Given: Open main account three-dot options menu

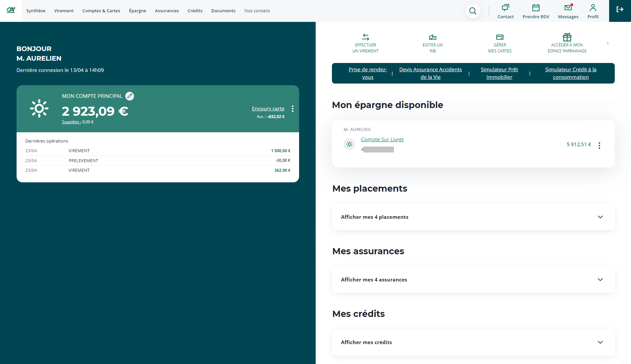Looking at the screenshot, I should 292,109.
